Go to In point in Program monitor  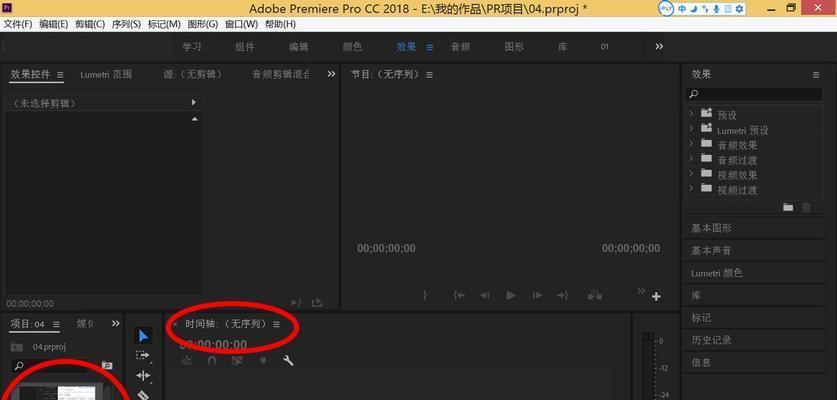click(x=459, y=295)
